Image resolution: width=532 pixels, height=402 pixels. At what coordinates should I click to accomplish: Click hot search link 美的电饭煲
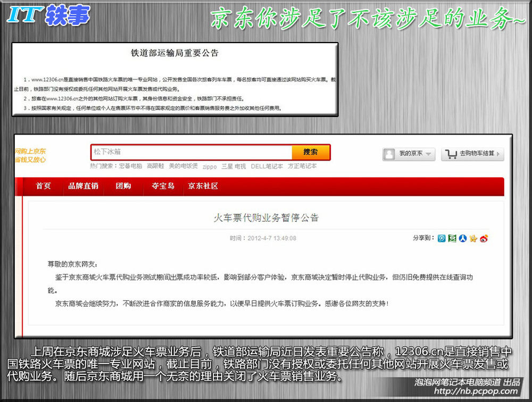[183, 166]
